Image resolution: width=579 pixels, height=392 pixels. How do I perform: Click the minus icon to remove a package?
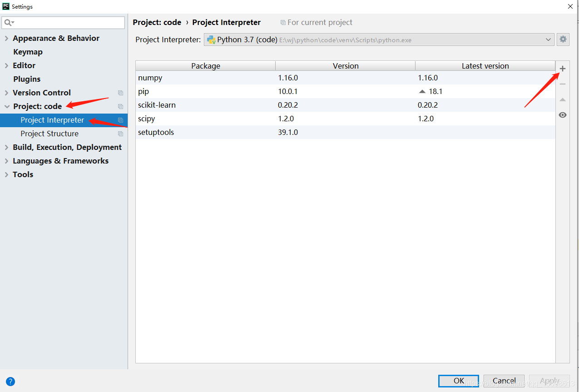pos(563,84)
